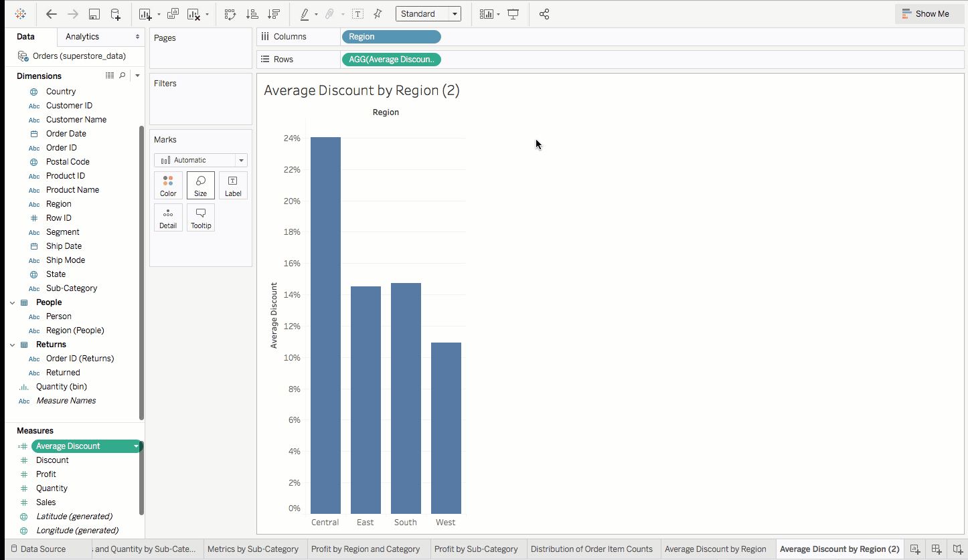Sort bars ascending using the toolbar icon
Viewport: 968px width, 560px height.
click(x=252, y=14)
